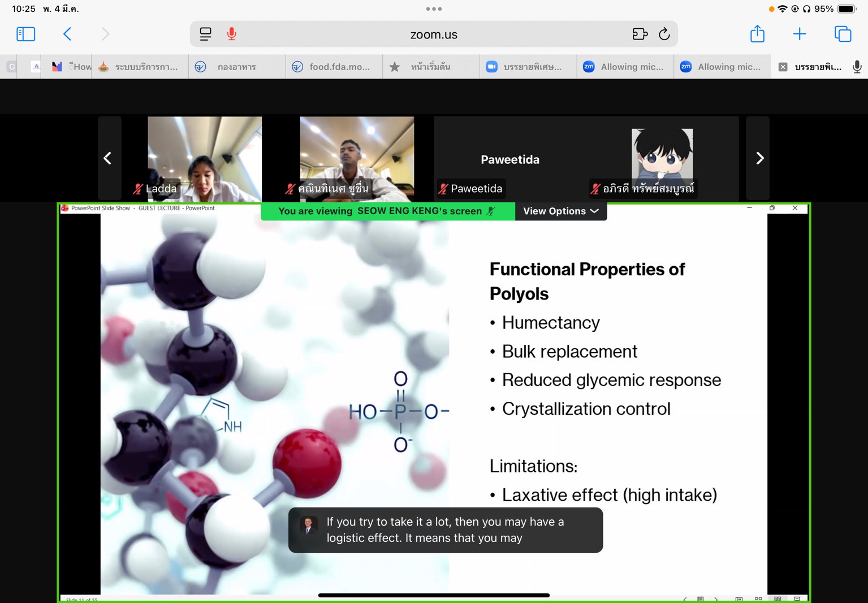Show next participants in video strip

click(759, 158)
